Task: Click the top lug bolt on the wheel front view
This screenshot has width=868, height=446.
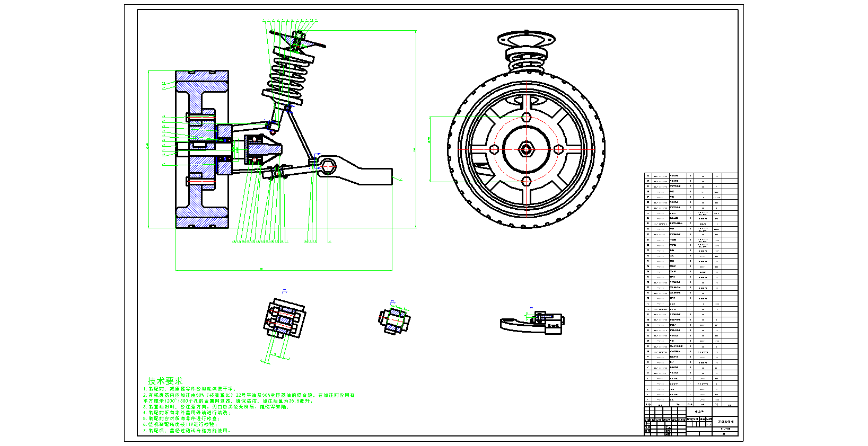Action: (526, 118)
